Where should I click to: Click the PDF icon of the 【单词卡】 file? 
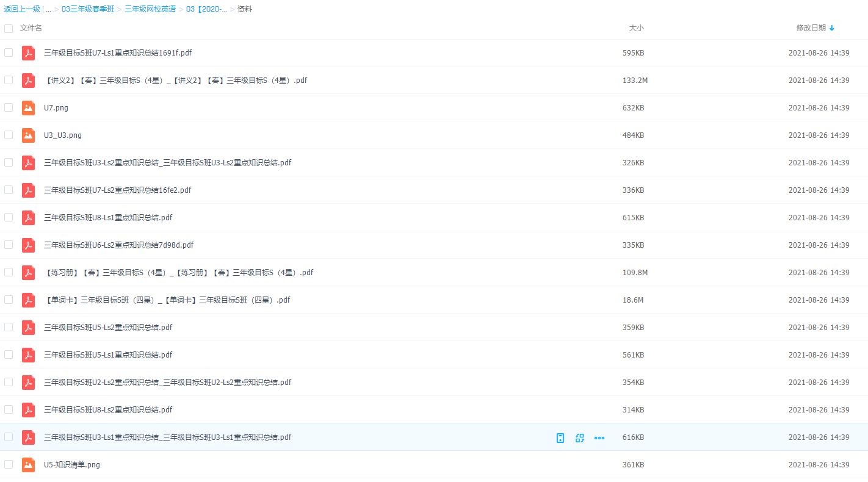[x=28, y=300]
